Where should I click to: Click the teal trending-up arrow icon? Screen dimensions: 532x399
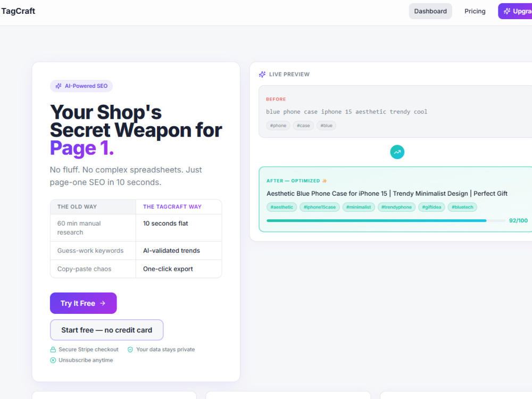coord(397,152)
